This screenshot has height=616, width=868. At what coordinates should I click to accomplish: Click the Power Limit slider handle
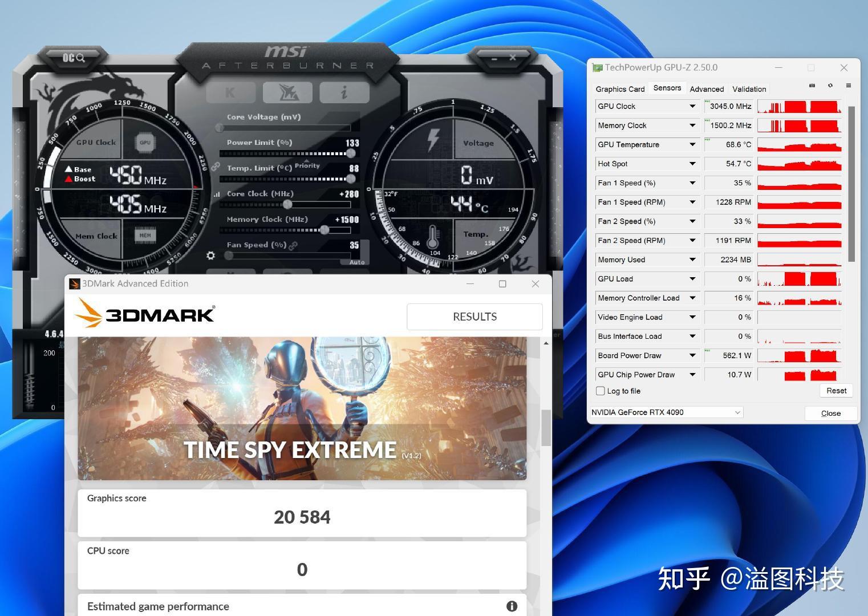[x=351, y=153]
